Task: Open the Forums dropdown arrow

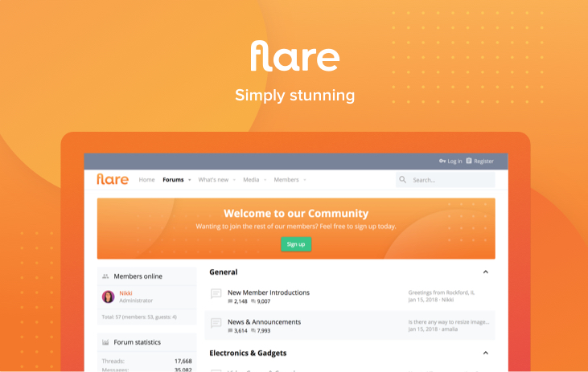Action: (x=190, y=180)
